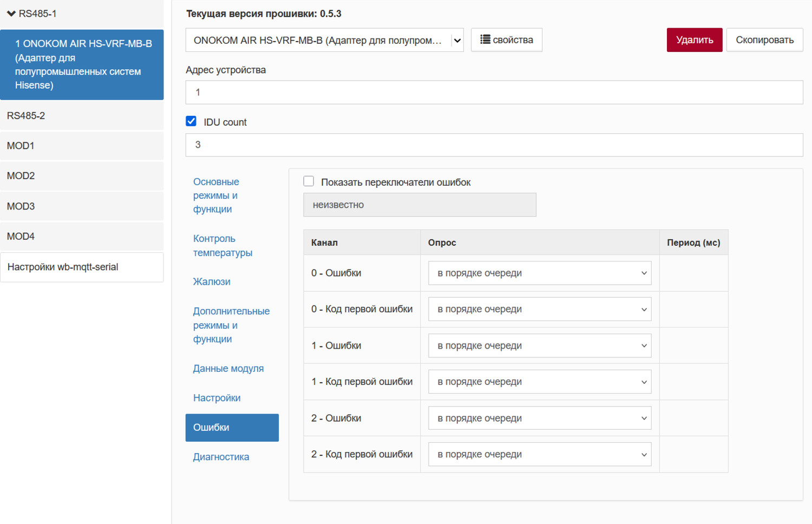
Task: Expand polling dropdown for 2 - Ошибки
Action: [539, 418]
